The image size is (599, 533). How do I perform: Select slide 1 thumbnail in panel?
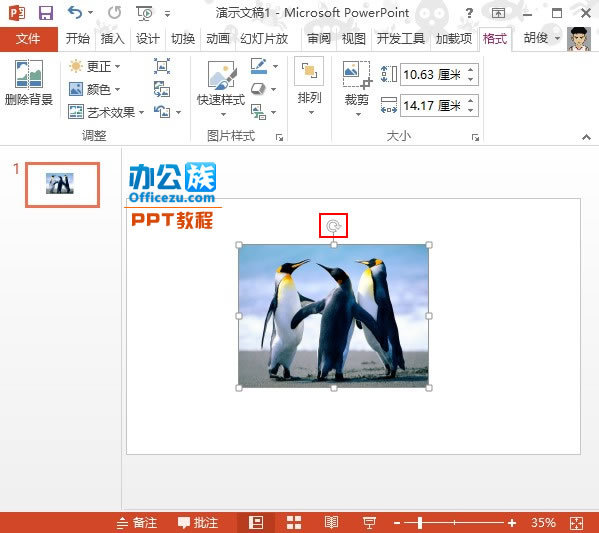[x=63, y=185]
